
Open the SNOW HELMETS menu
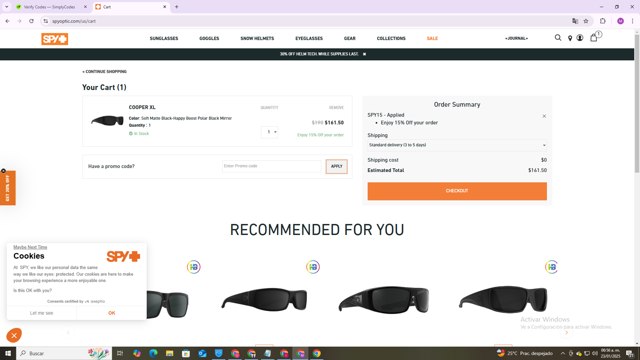pos(257,38)
